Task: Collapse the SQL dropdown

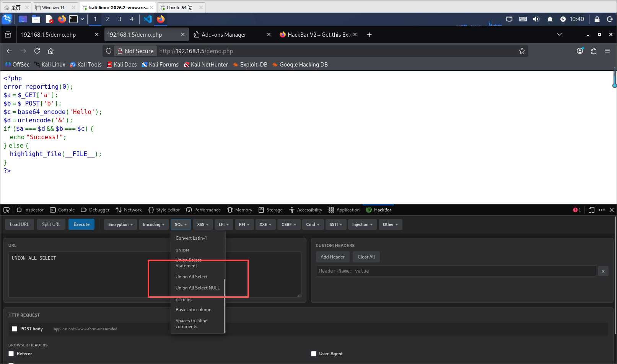Action: pyautogui.click(x=181, y=224)
